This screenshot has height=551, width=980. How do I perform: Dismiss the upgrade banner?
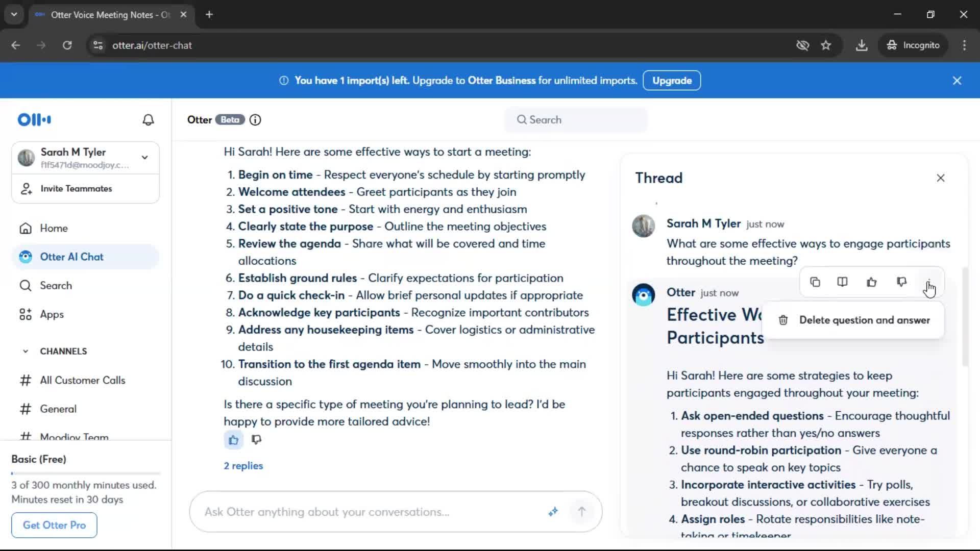click(957, 81)
